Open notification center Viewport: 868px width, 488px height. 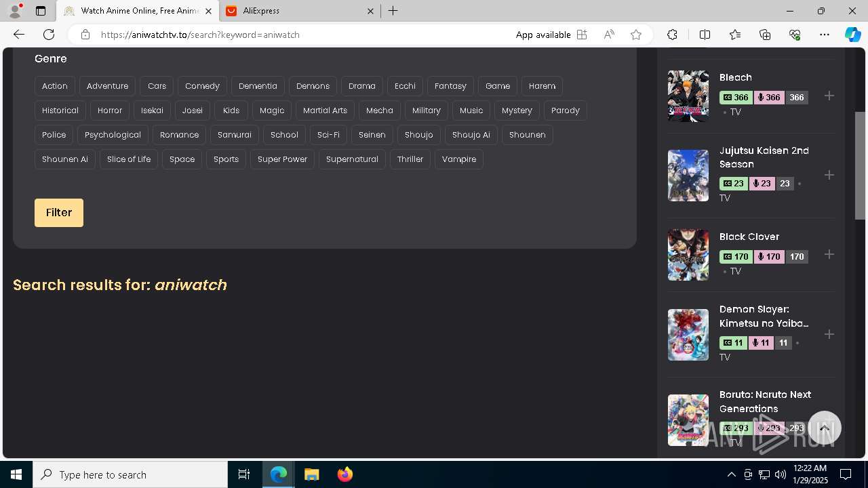[846, 474]
